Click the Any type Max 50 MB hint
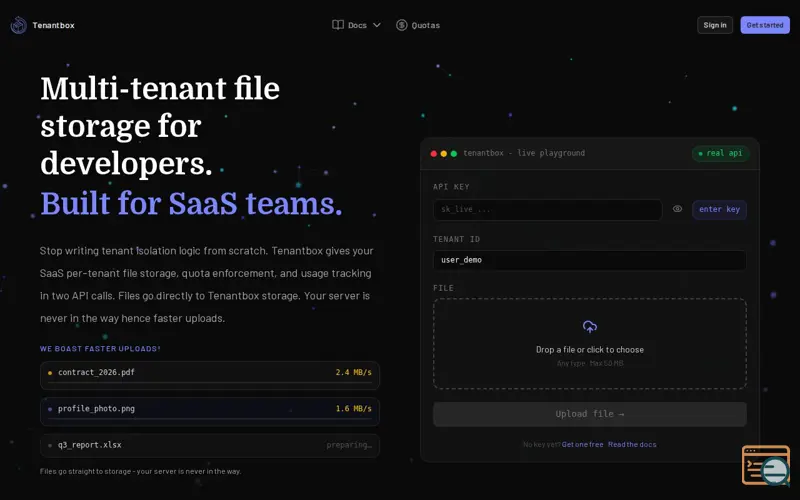 pyautogui.click(x=590, y=363)
